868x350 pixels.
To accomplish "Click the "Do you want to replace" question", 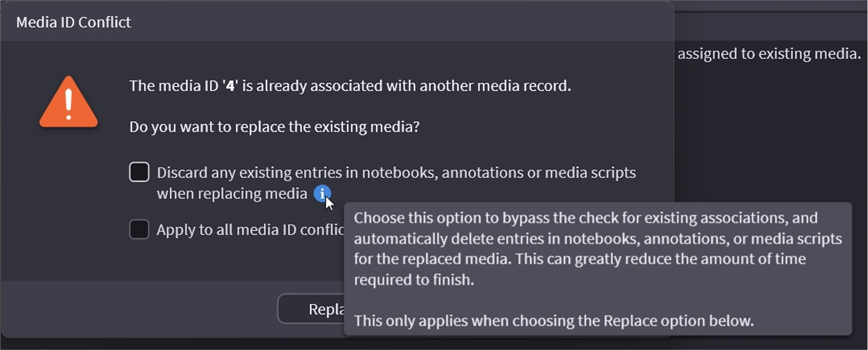I will 274,127.
